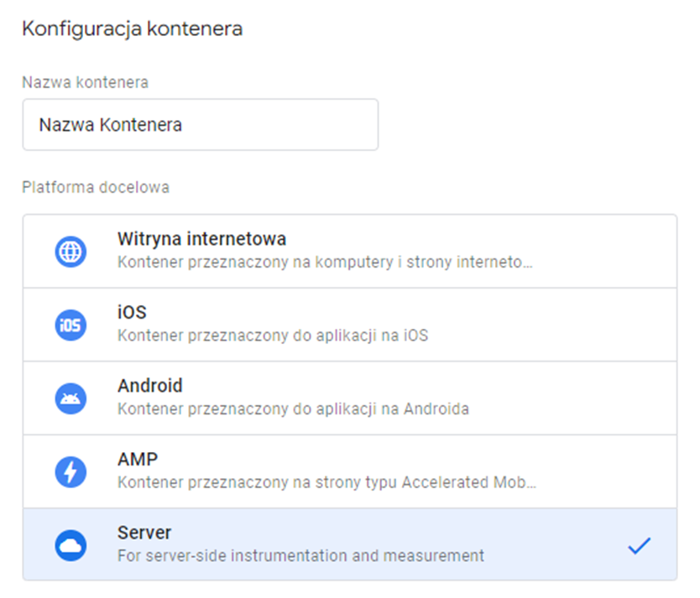This screenshot has width=700, height=598.
Task: Click the Server cloud icon
Action: (71, 543)
